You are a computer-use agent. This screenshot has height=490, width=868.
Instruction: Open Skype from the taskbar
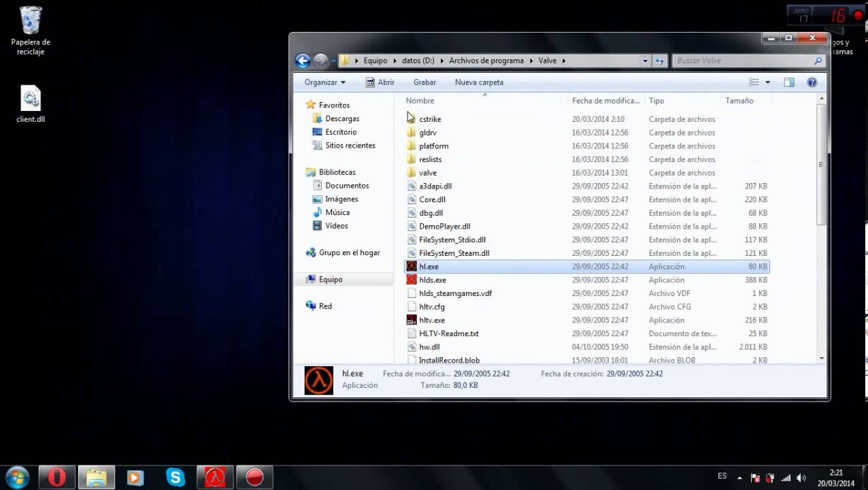176,477
